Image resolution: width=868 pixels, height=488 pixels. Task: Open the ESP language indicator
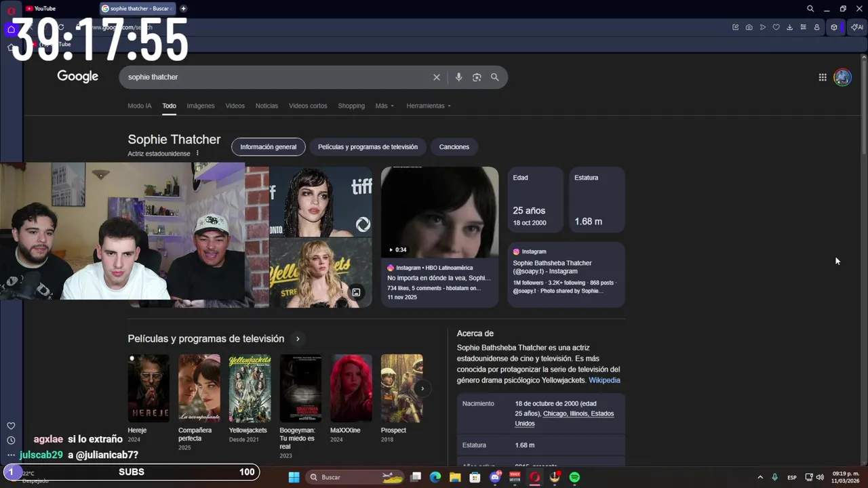(x=791, y=477)
